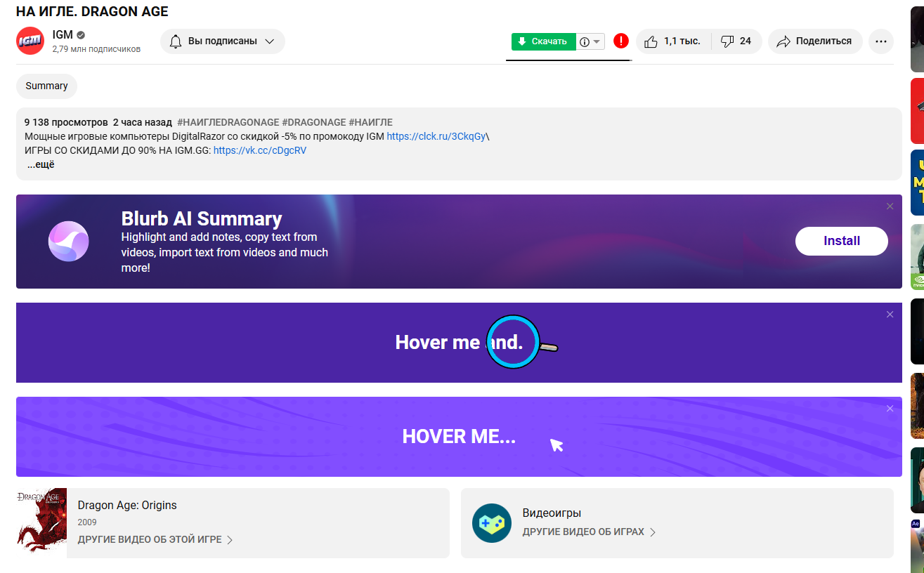
Task: Click the red exclamation warning icon
Action: (620, 41)
